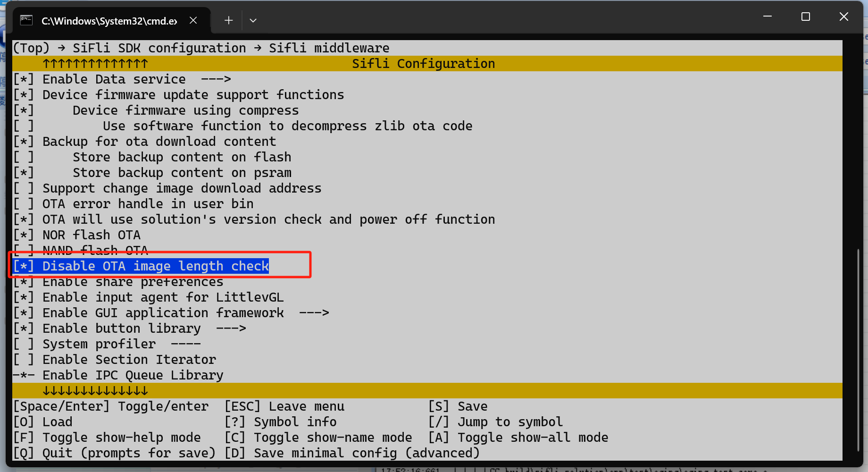Toggle Enable input agent for LittlevGL checkbox

tap(24, 297)
